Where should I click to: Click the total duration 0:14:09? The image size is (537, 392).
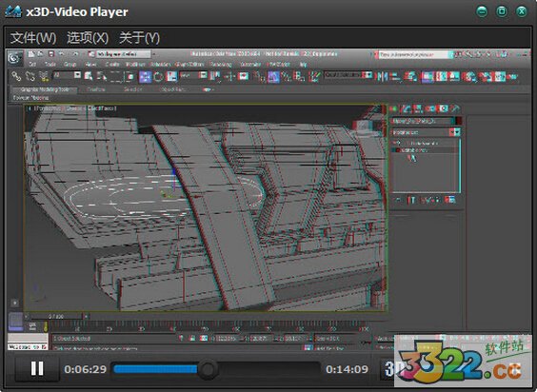point(347,369)
